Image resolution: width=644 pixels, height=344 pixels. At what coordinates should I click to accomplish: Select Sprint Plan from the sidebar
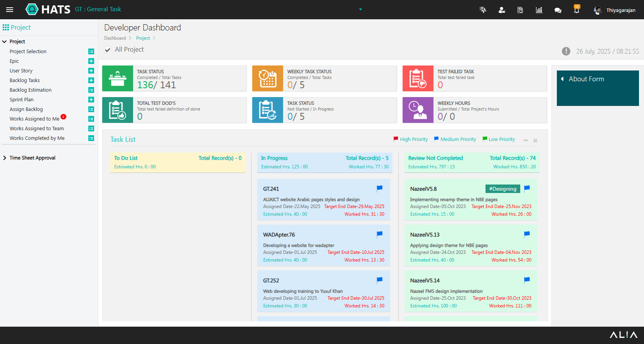tap(22, 100)
